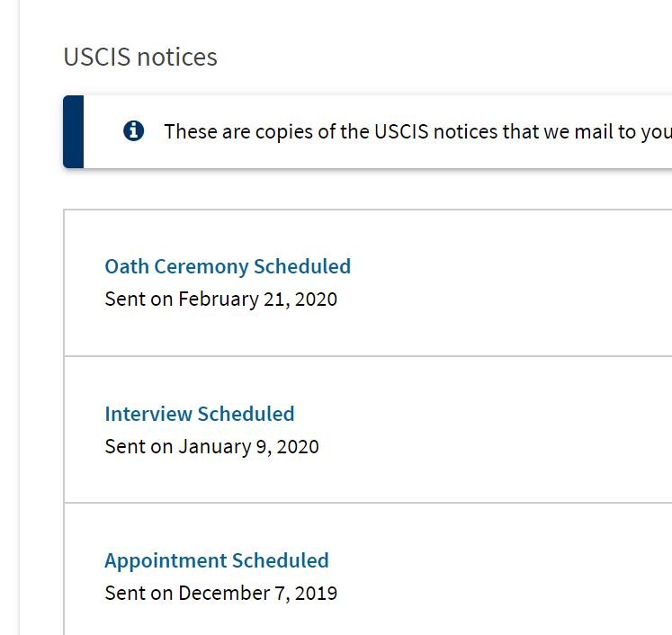This screenshot has width=672, height=635.
Task: Click the USCIS notices heading
Action: pyautogui.click(x=140, y=57)
